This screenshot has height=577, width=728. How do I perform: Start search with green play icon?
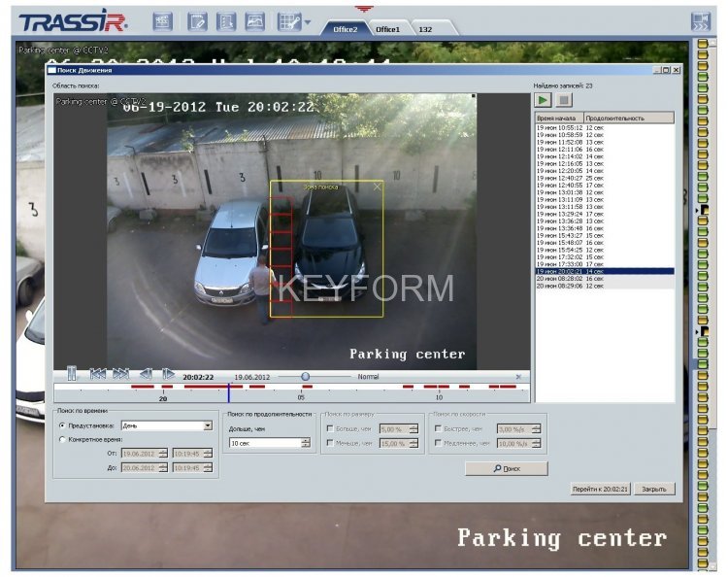tap(544, 100)
